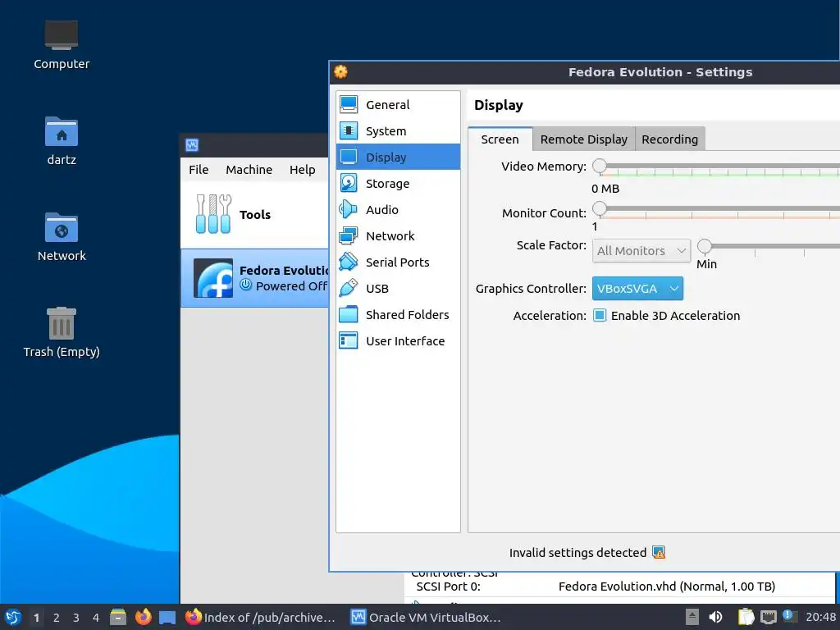
Task: Click the Settings window gear icon
Action: [340, 72]
